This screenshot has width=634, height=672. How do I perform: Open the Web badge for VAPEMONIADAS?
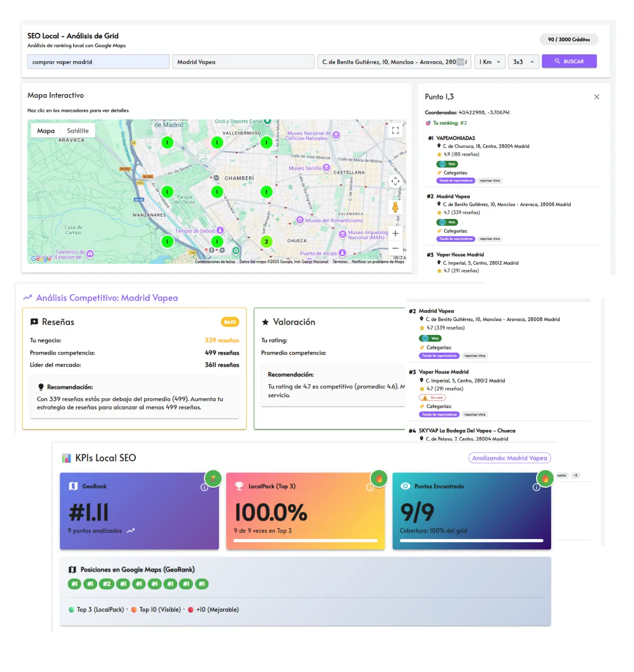click(447, 164)
